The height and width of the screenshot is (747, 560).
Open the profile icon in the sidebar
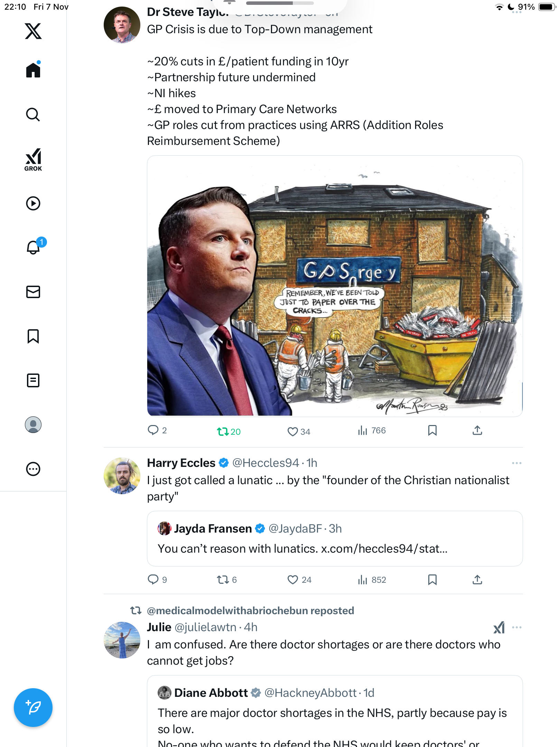tap(33, 425)
